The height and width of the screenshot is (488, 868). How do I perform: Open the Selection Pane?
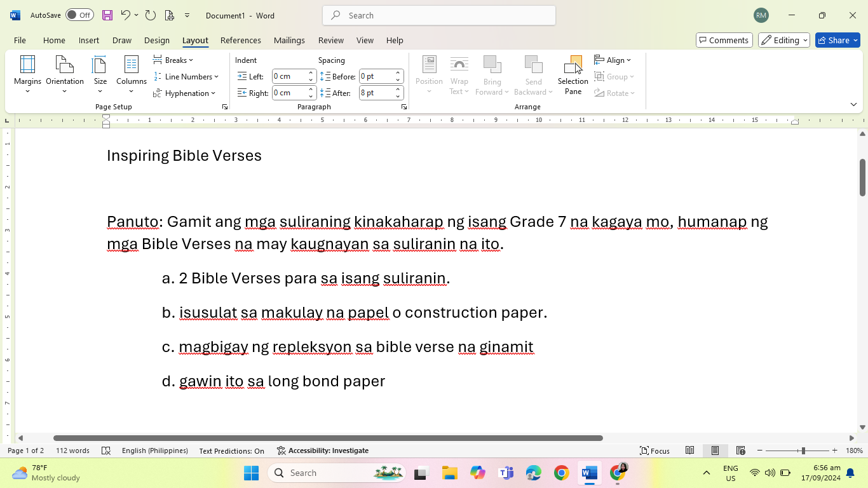point(573,75)
